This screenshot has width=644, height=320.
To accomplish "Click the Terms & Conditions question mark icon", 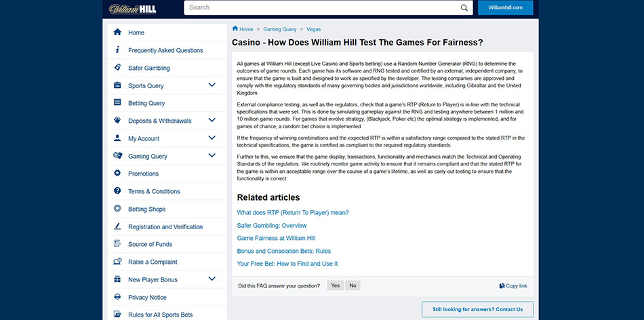I will coord(117,191).
